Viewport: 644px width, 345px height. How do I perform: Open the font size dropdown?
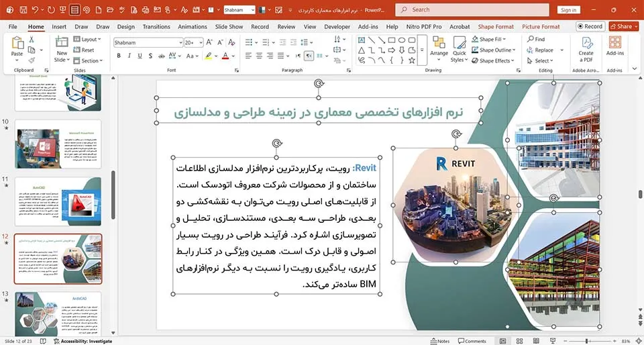[201, 43]
